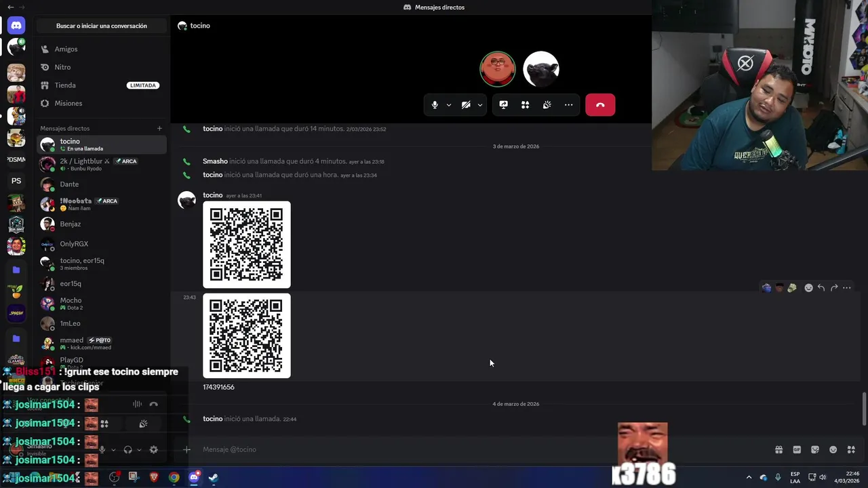This screenshot has height=488, width=868.
Task: Open Google Chrome from taskbar
Action: [174, 477]
